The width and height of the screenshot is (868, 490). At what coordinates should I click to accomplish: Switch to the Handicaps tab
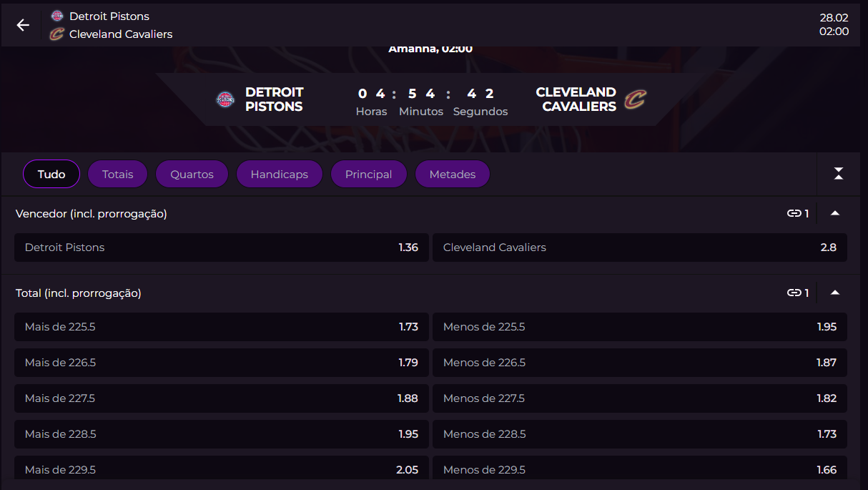pyautogui.click(x=279, y=174)
